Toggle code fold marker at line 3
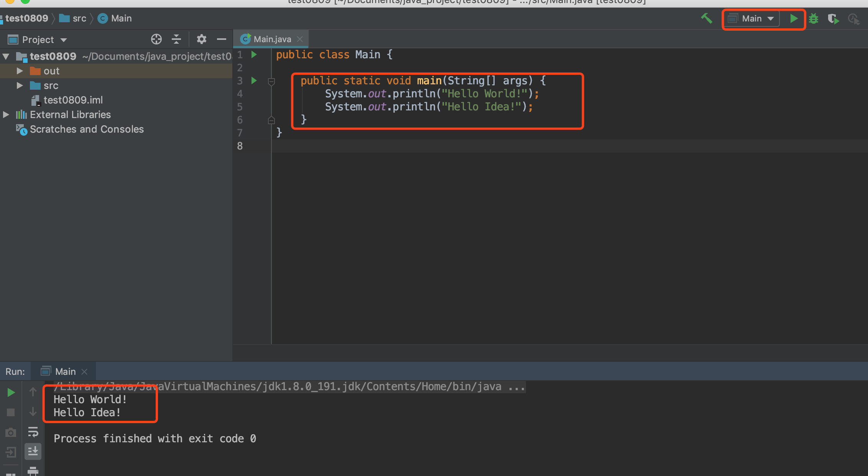The height and width of the screenshot is (476, 868). tap(271, 81)
